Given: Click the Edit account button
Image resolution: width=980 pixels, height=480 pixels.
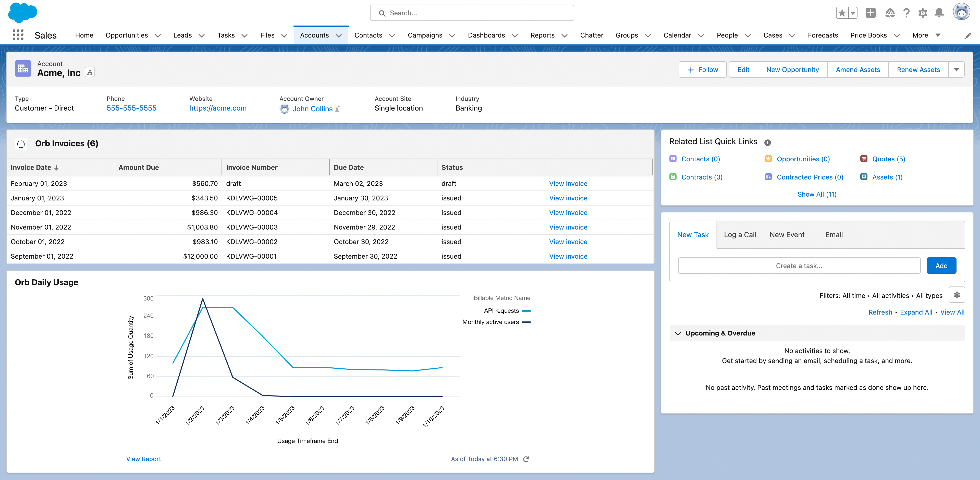Looking at the screenshot, I should click(x=743, y=70).
